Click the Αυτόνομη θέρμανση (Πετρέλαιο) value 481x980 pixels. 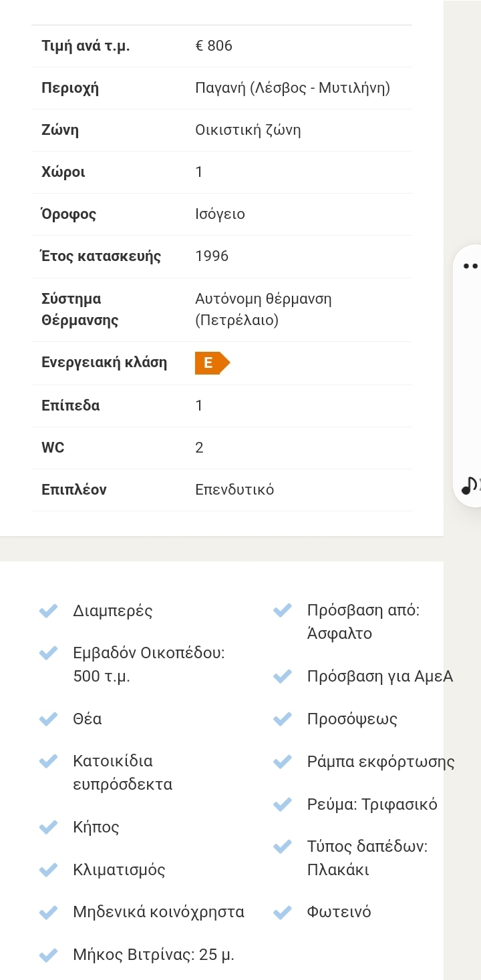(263, 309)
